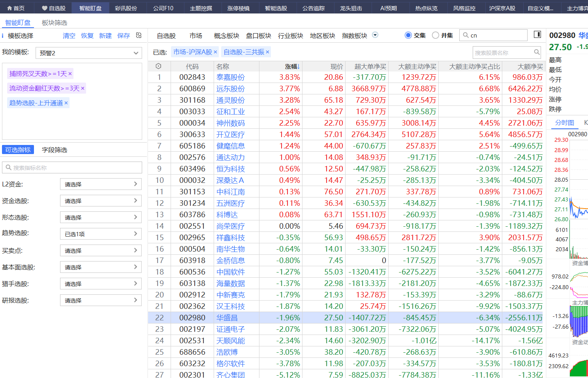Viewport: 588px width, 378px height.
Task: Click stock code 301168
Action: coord(192,100)
